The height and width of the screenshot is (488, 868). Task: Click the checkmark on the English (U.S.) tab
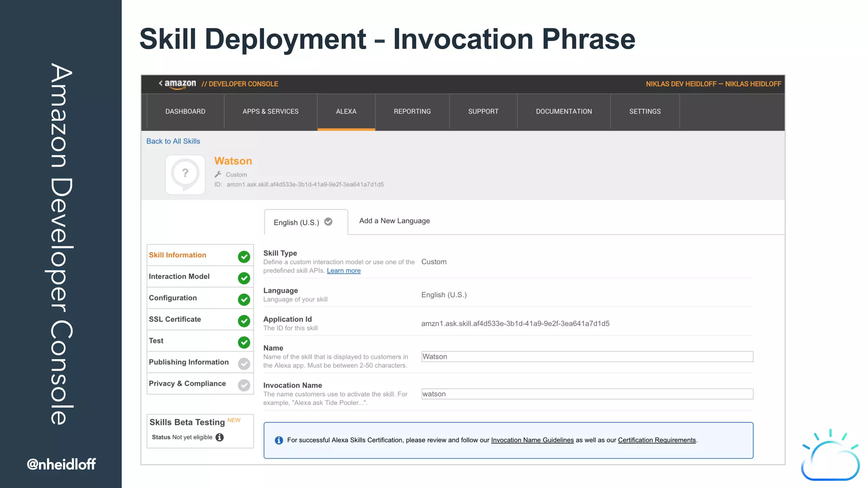[328, 222]
